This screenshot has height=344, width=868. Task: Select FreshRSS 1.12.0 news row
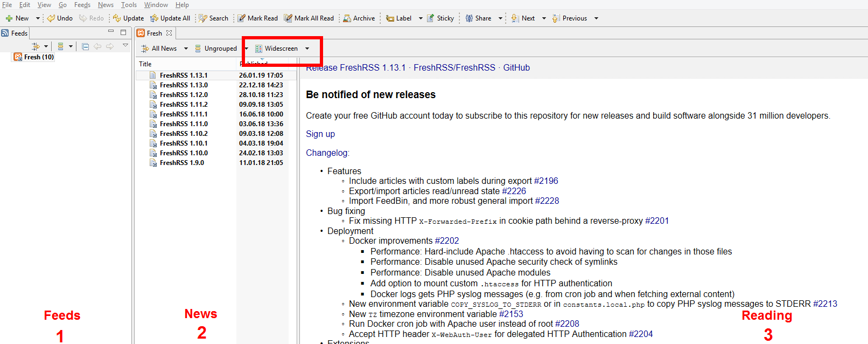point(216,95)
